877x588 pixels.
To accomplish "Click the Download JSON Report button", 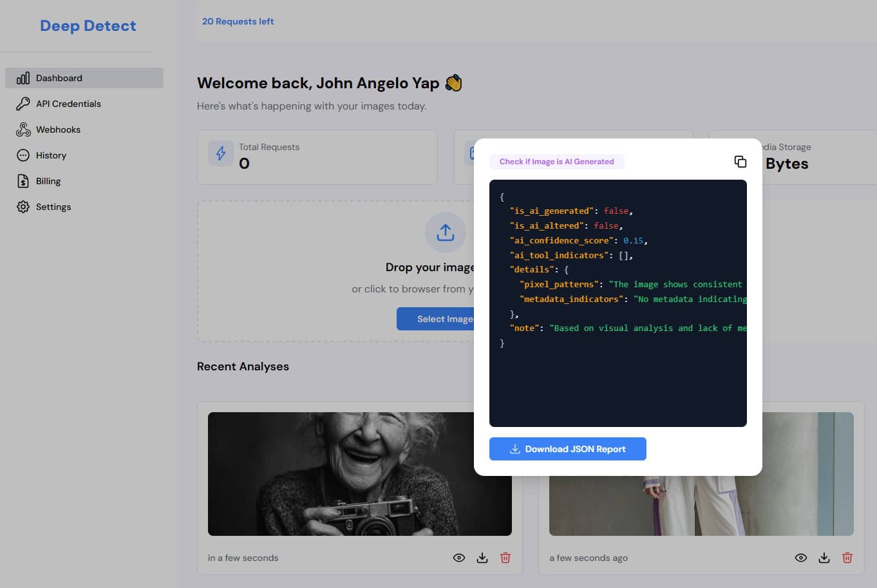I will pos(567,449).
